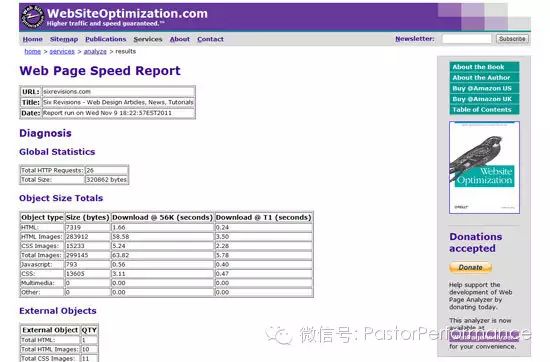Image resolution: width=550 pixels, height=362 pixels.
Task: Focus the Newsletter email input field
Action: coord(467,39)
